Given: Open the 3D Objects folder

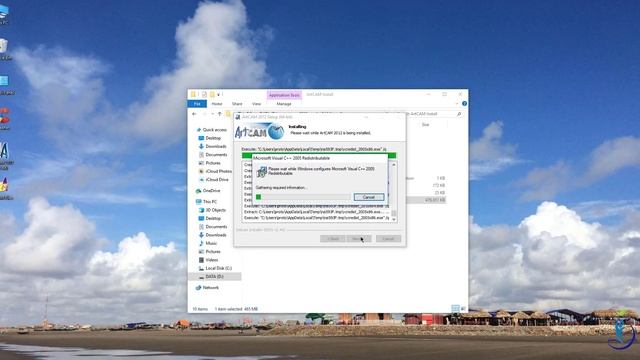Looking at the screenshot, I should pos(215,210).
